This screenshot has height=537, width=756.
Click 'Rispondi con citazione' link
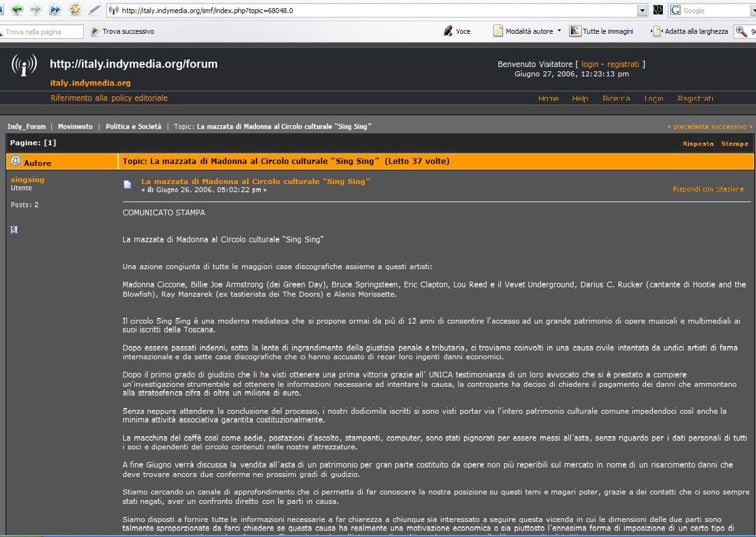pos(708,189)
